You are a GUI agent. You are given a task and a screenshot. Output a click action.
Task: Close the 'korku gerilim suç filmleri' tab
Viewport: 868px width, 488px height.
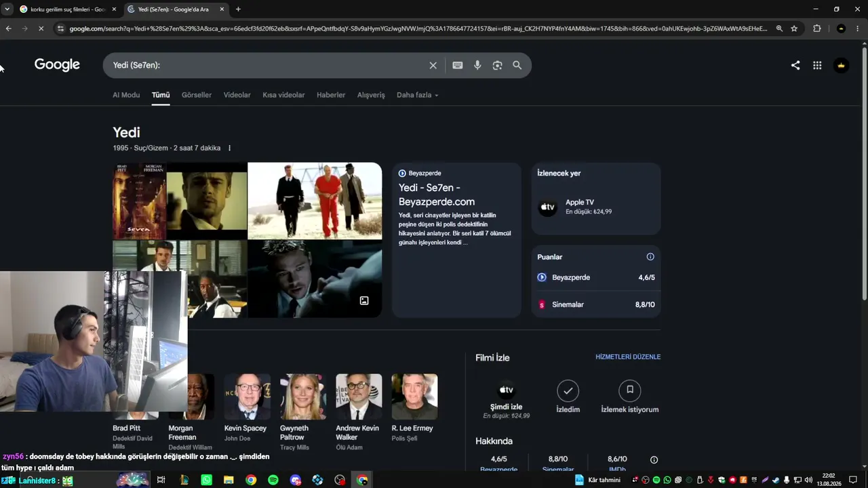click(114, 9)
